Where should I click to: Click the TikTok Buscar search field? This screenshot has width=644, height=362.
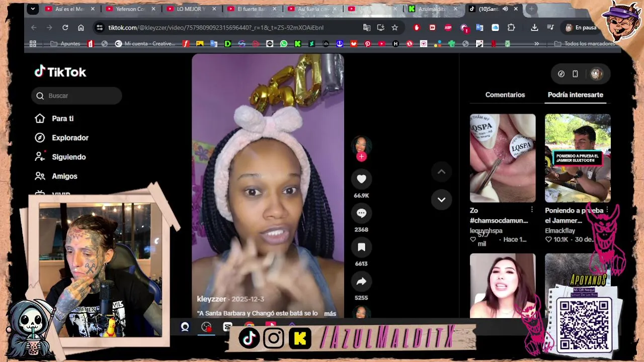(76, 96)
